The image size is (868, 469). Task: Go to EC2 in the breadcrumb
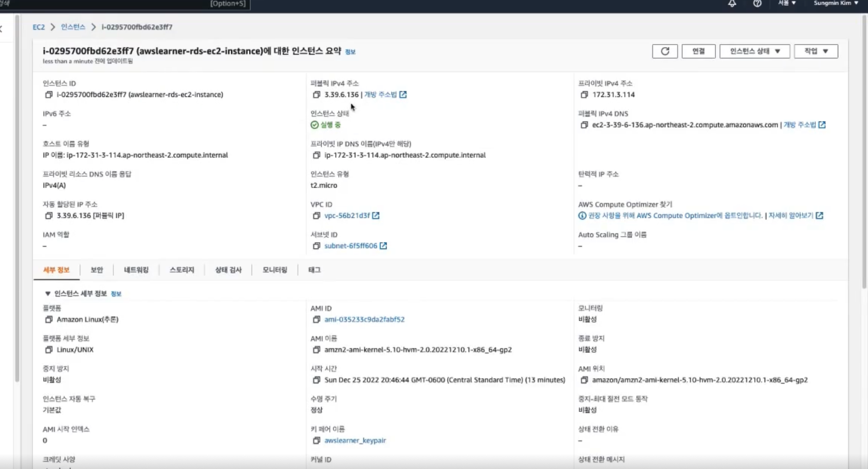(x=38, y=27)
